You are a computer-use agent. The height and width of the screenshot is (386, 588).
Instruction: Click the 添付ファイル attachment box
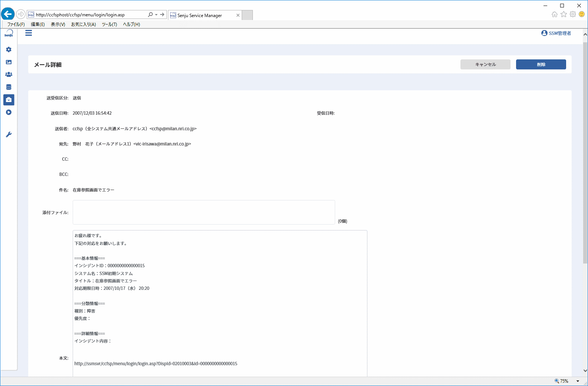[x=204, y=212]
